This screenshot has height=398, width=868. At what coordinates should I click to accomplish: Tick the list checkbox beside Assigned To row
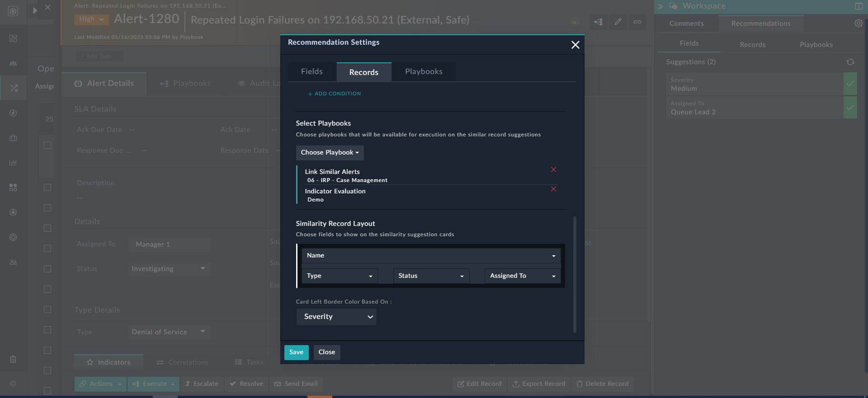point(47,248)
